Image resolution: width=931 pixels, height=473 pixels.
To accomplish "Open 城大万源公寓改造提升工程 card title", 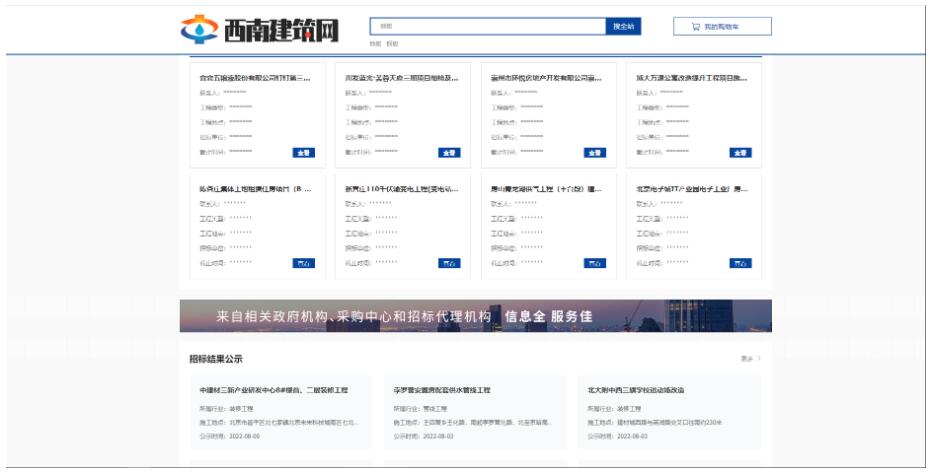I will click(x=692, y=78).
